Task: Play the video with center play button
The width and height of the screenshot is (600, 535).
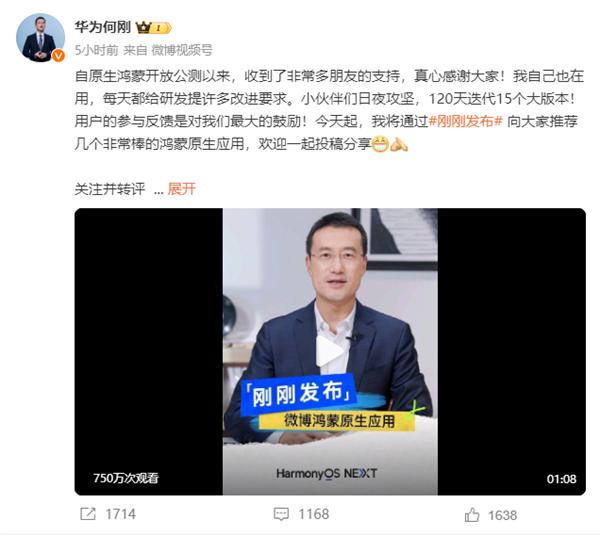Action: tap(329, 351)
